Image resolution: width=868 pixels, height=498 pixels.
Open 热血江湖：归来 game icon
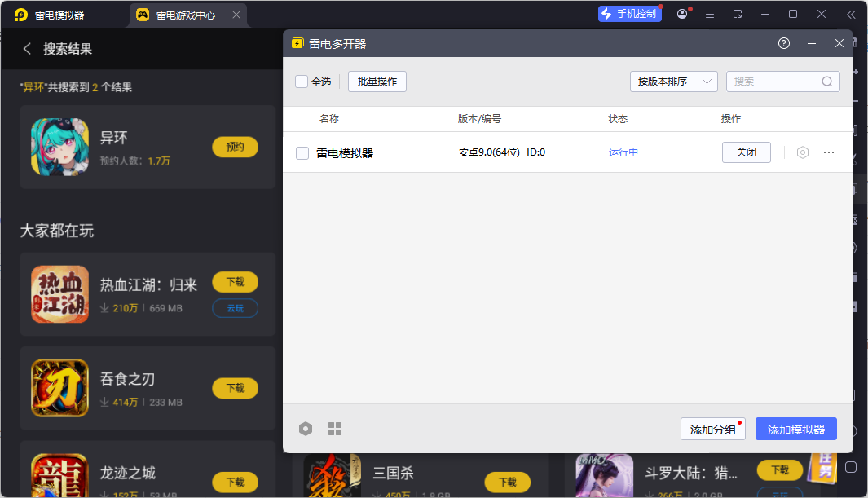tap(59, 294)
